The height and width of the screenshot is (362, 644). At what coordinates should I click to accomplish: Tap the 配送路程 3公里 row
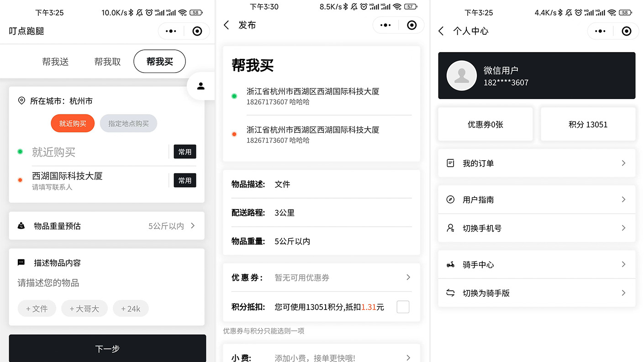pyautogui.click(x=322, y=212)
